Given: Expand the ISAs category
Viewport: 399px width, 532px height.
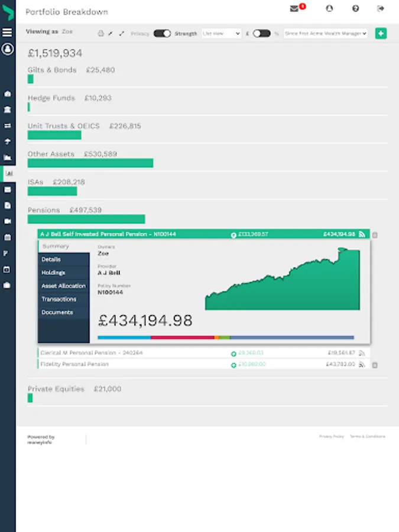Looking at the screenshot, I should [x=35, y=182].
